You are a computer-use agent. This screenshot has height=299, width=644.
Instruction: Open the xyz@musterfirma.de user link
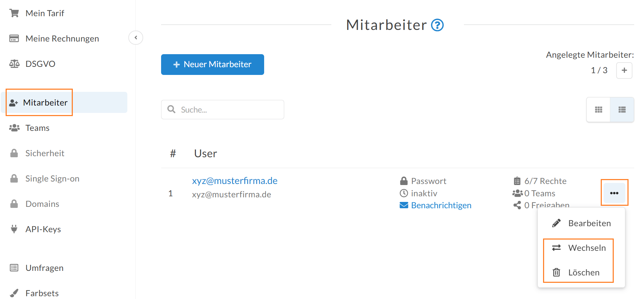coord(235,181)
